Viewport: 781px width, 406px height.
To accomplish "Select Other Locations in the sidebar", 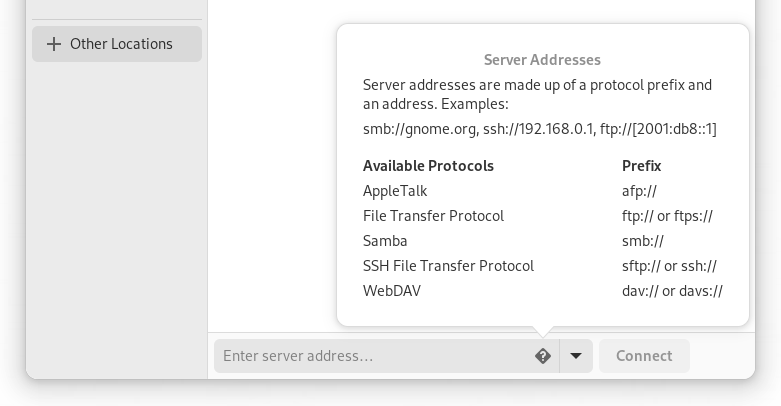I will coord(117,44).
